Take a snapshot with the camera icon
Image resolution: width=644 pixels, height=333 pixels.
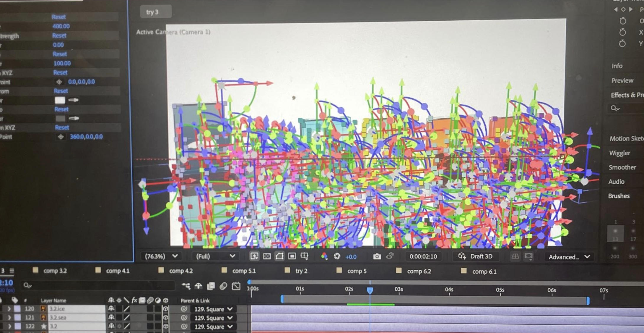(377, 256)
